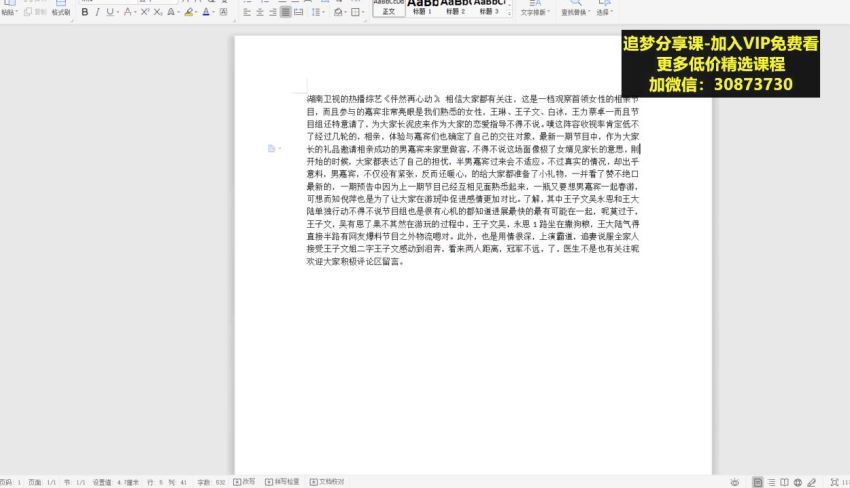The width and height of the screenshot is (850, 488).
Task: Toggle italic formatting
Action: click(97, 12)
